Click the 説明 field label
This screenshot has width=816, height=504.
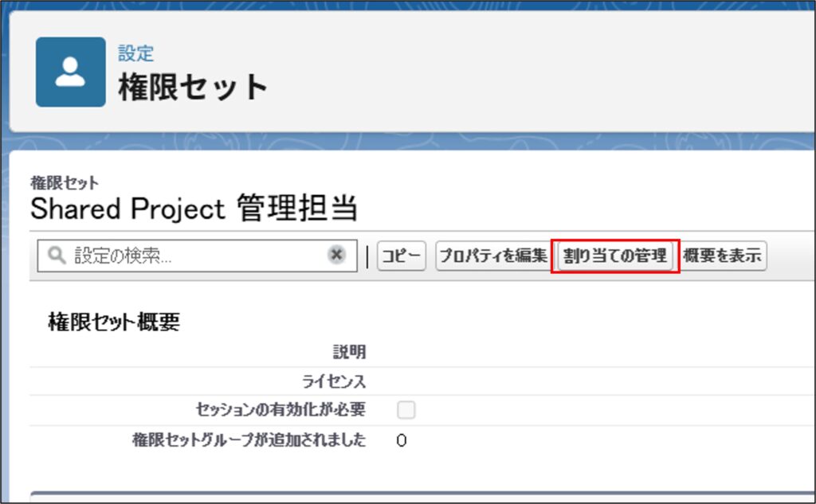pyautogui.click(x=349, y=352)
